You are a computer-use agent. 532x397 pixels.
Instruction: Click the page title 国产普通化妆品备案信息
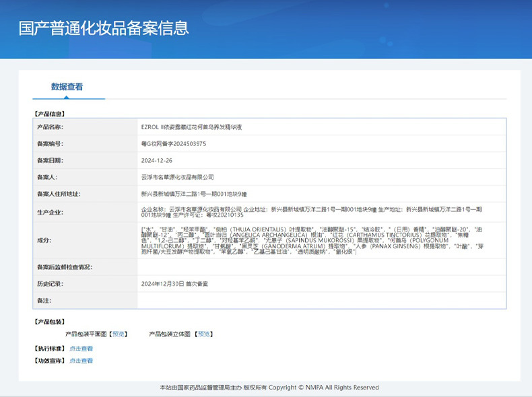click(x=104, y=28)
